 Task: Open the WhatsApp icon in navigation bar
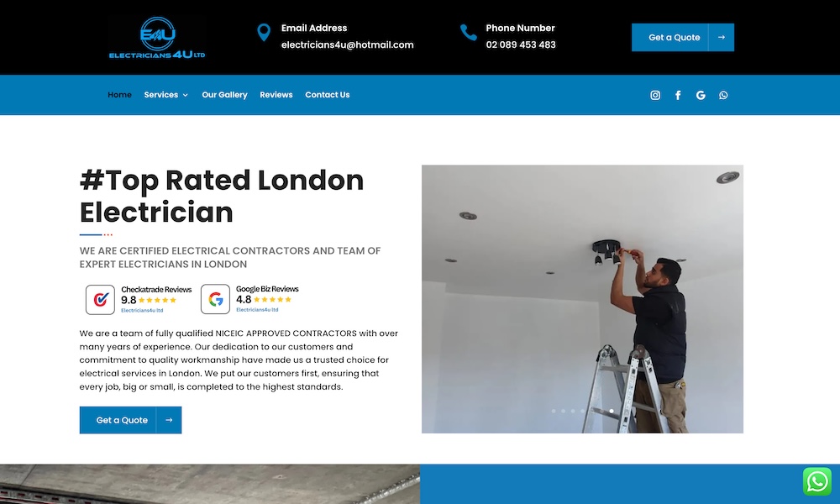[723, 95]
